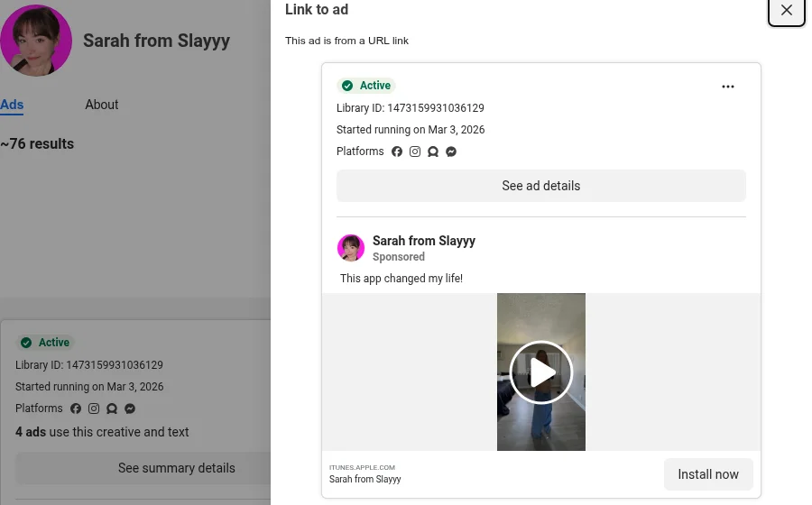812x505 pixels.
Task: Click Facebook icon in background ad card
Action: tap(76, 409)
